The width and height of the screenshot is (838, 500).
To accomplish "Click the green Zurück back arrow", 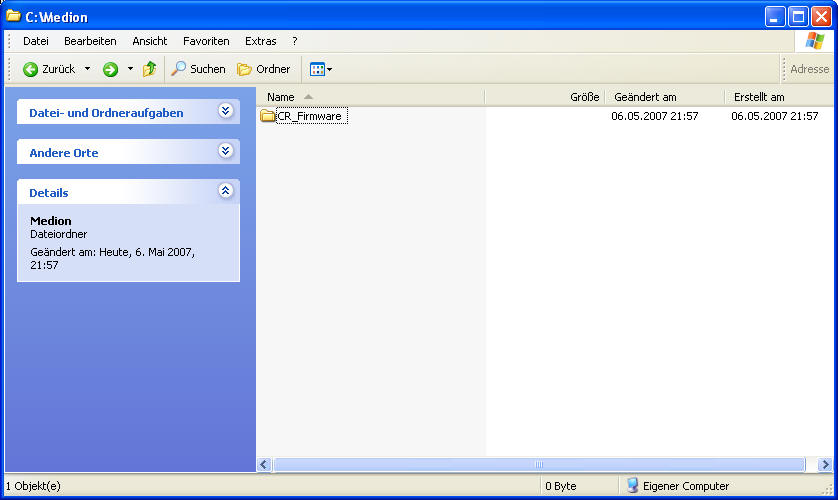I will 30,69.
